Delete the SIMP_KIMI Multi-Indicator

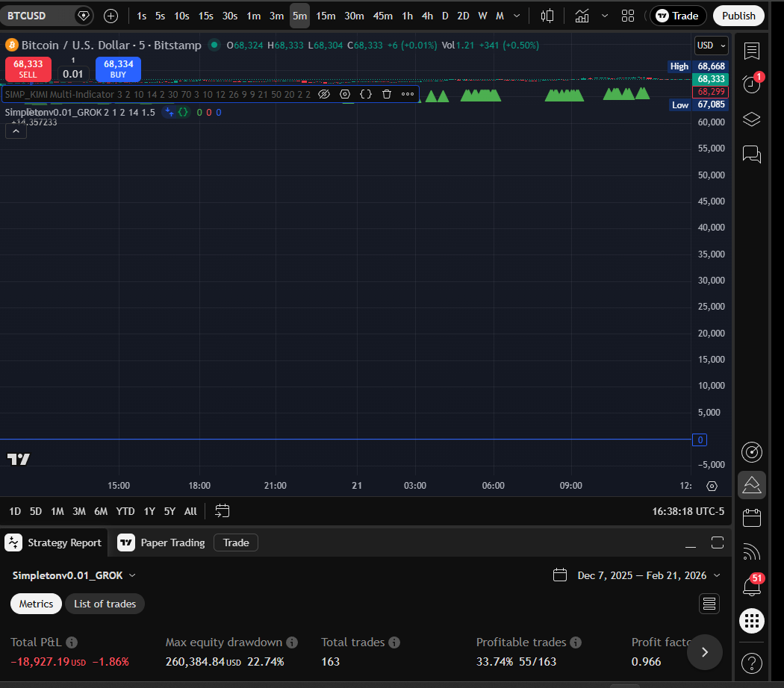[x=386, y=95]
